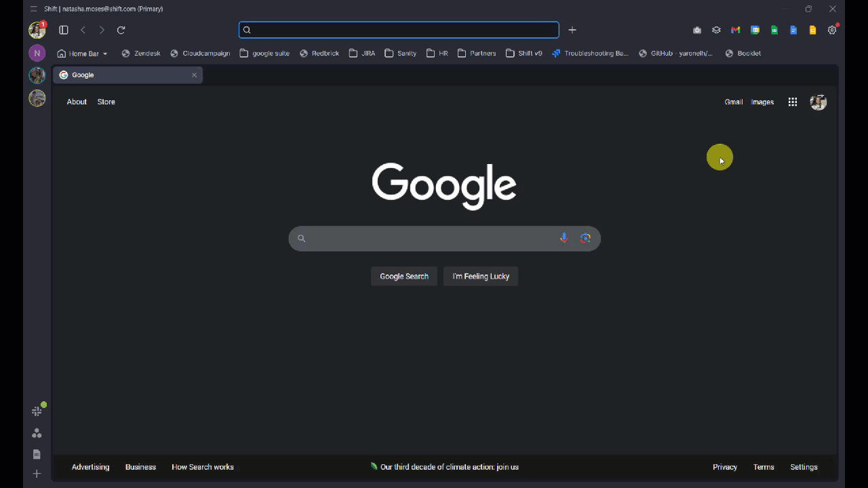Open Slack from the sidebar

pos(37,411)
